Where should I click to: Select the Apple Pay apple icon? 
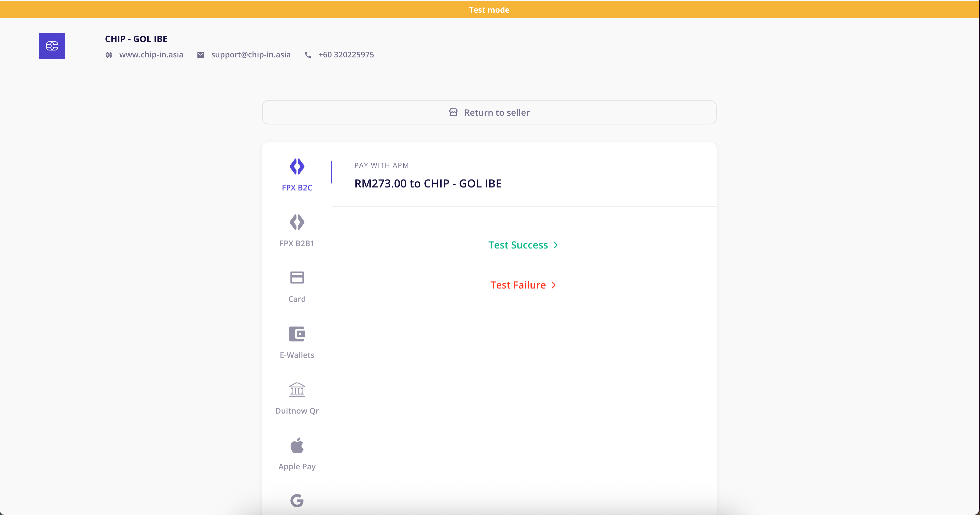[x=297, y=445]
